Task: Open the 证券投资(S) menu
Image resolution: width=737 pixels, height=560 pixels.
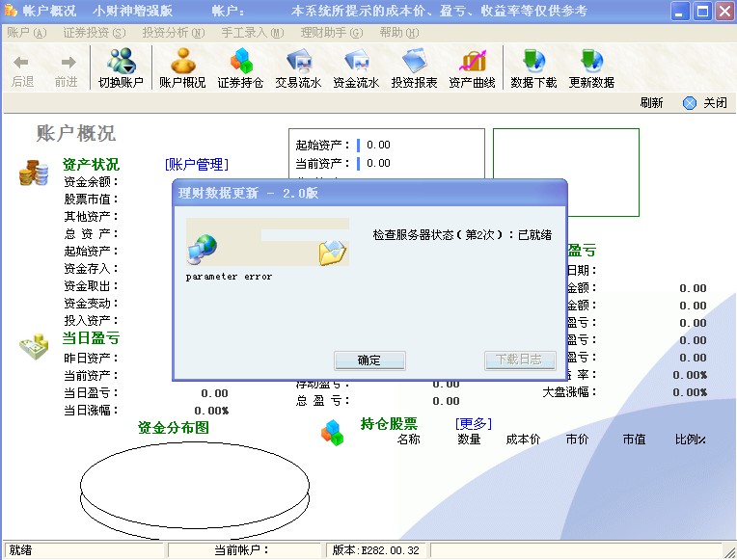Action: (x=94, y=32)
